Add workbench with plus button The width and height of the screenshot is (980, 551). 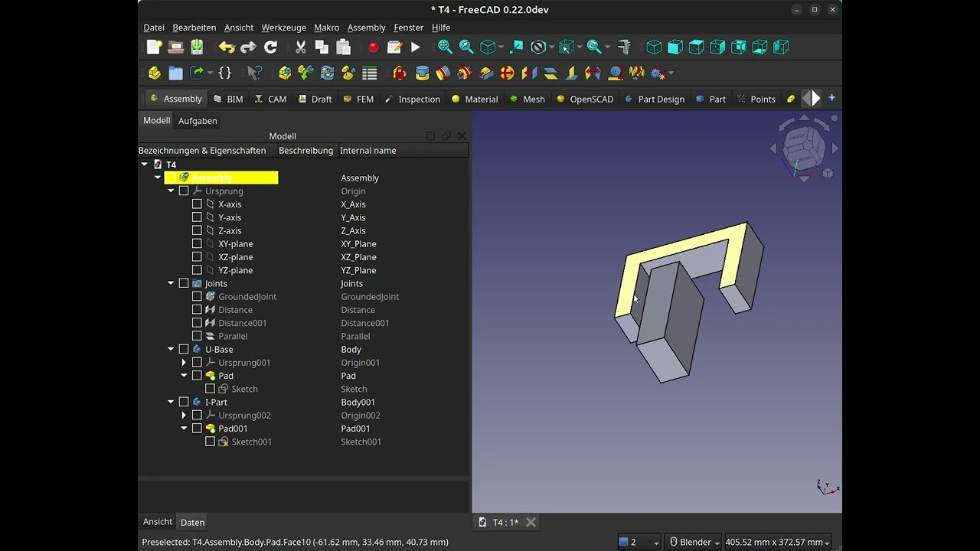coord(831,98)
